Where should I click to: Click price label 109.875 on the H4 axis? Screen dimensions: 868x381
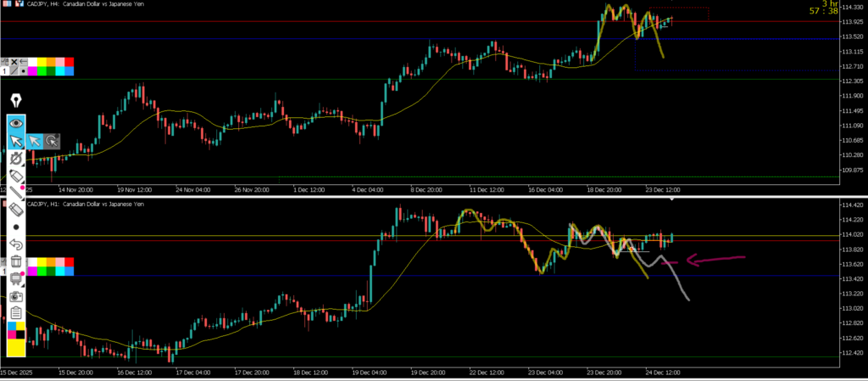click(x=853, y=171)
